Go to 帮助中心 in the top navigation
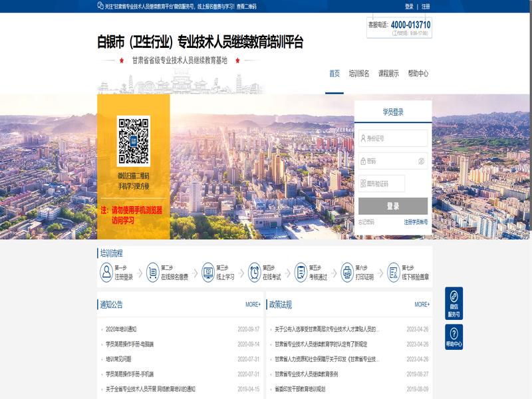Image resolution: width=532 pixels, height=399 pixels. pyautogui.click(x=418, y=74)
